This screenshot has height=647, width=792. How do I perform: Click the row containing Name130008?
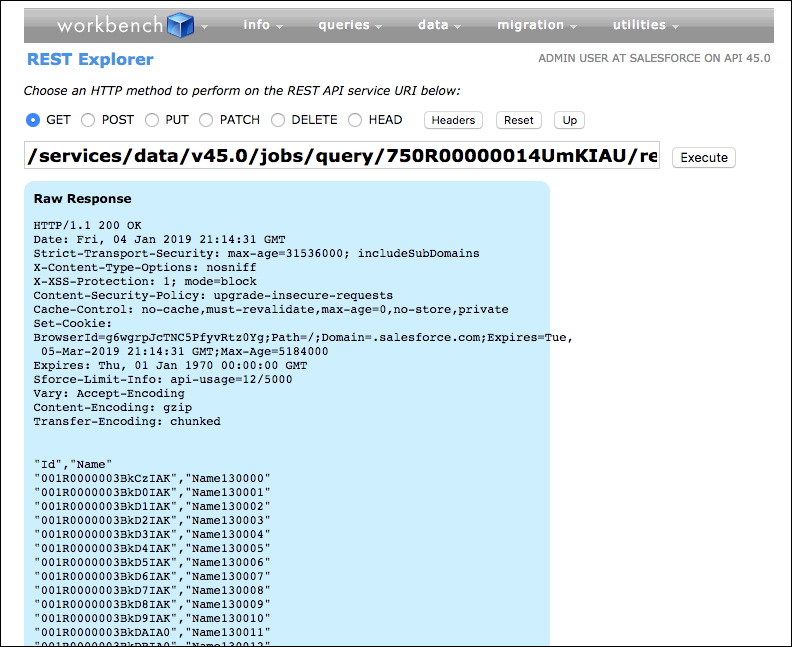(x=152, y=590)
